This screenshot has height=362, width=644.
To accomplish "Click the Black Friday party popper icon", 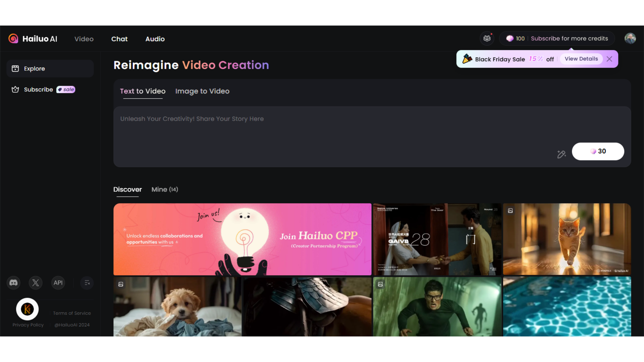I will (x=467, y=59).
